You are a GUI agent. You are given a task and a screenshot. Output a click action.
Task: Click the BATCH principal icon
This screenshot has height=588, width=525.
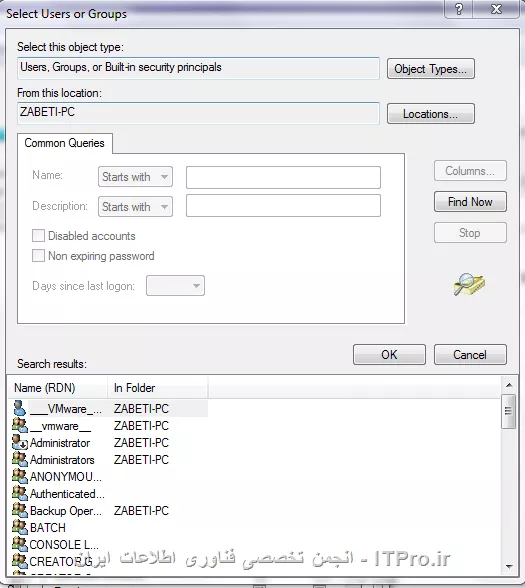pyautogui.click(x=20, y=527)
